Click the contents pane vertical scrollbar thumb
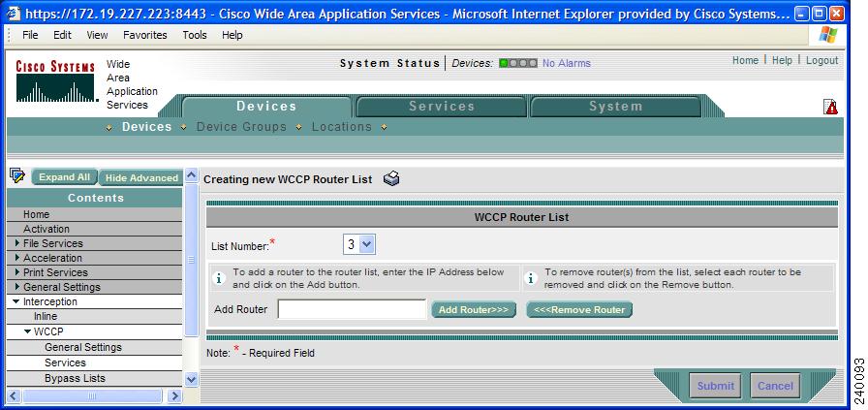 coord(191,260)
